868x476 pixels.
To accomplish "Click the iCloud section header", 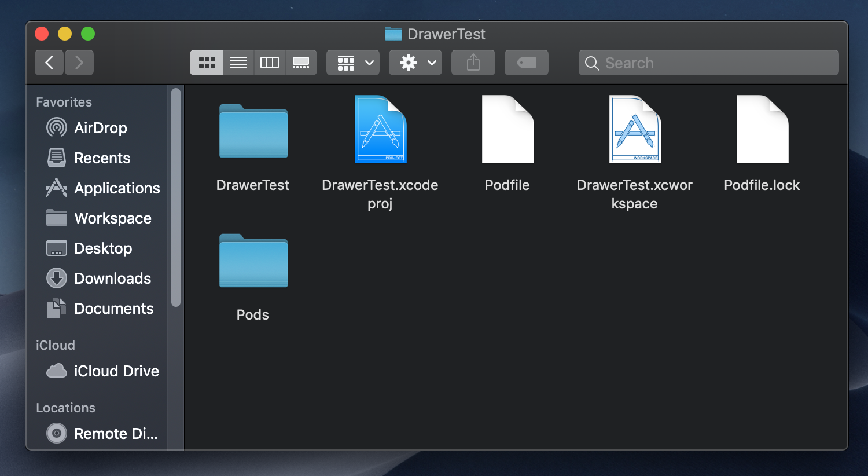I will 56,346.
